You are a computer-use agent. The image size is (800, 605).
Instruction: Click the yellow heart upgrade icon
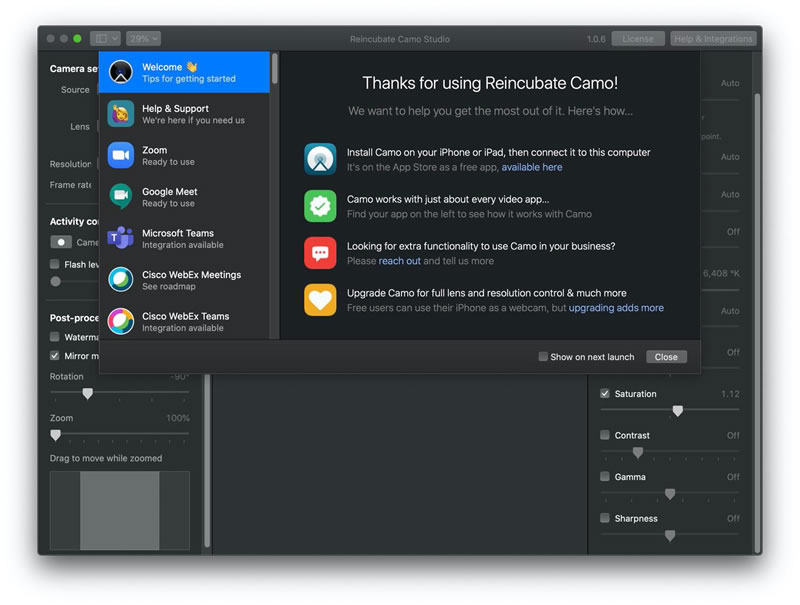point(320,300)
